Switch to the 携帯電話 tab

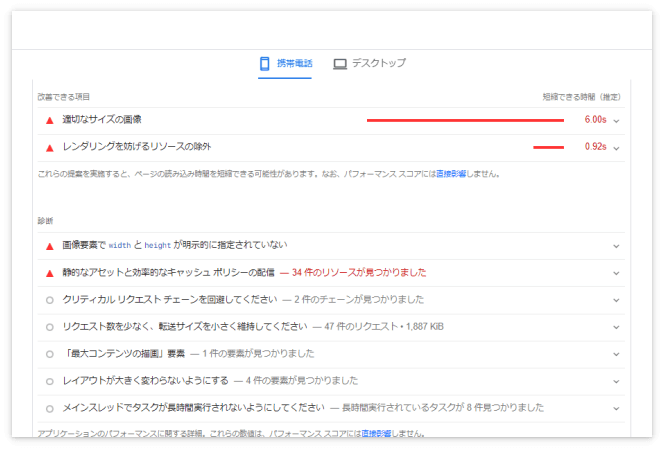285,64
